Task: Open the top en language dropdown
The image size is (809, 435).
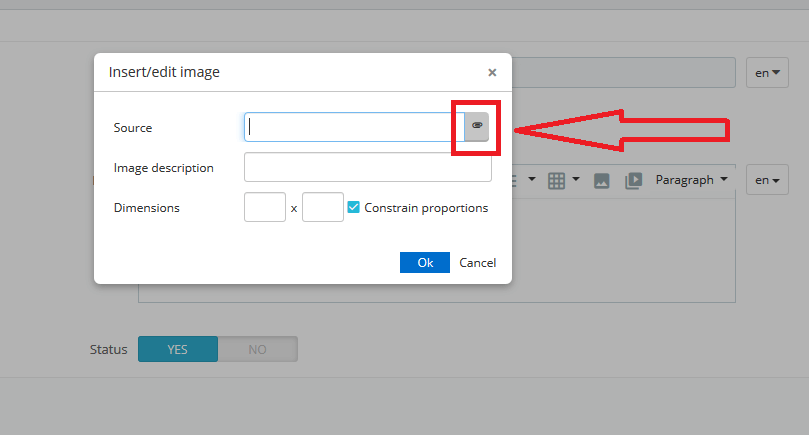Action: [767, 73]
